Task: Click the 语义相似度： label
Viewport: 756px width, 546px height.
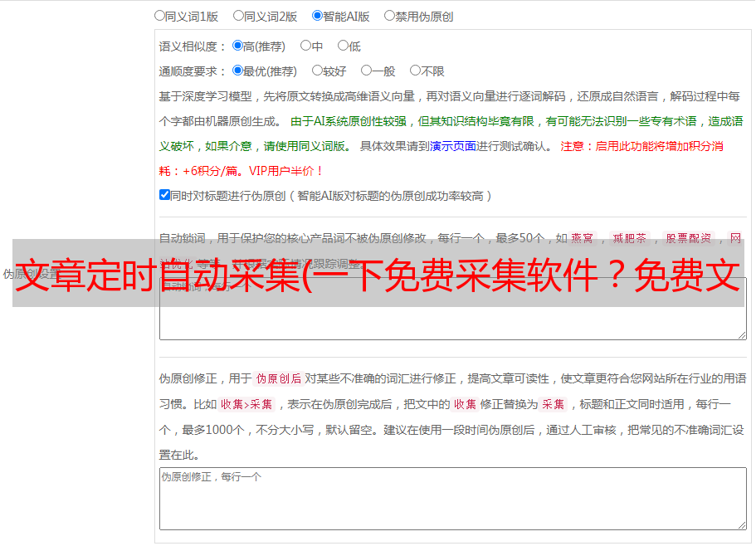Action: [x=193, y=46]
